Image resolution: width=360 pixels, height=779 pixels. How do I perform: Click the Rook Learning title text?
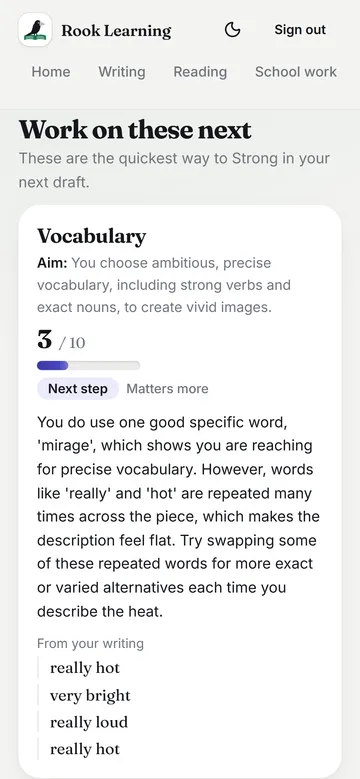click(x=116, y=31)
